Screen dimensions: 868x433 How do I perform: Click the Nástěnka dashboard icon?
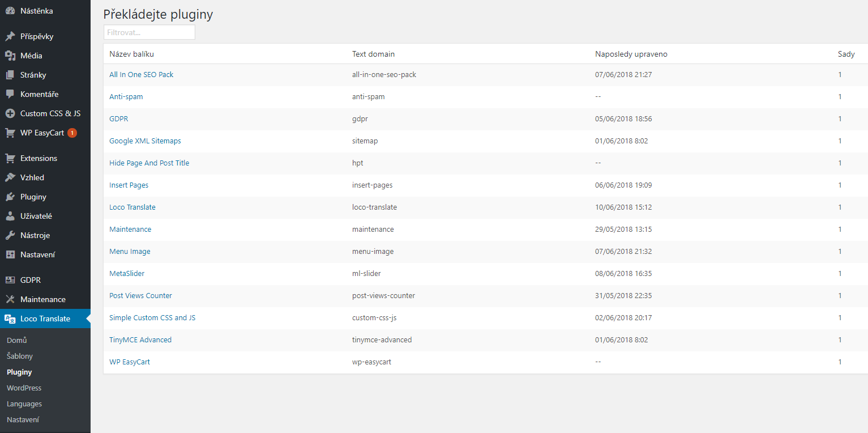10,10
